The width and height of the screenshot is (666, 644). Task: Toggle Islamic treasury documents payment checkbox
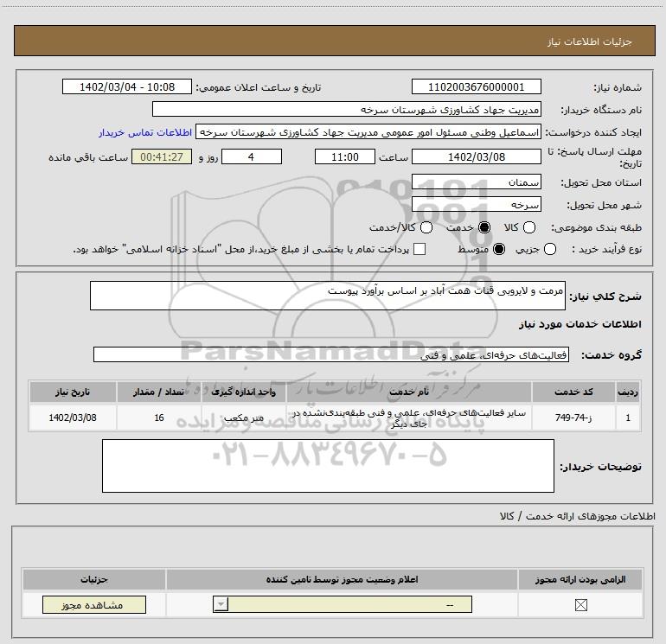pyautogui.click(x=419, y=249)
